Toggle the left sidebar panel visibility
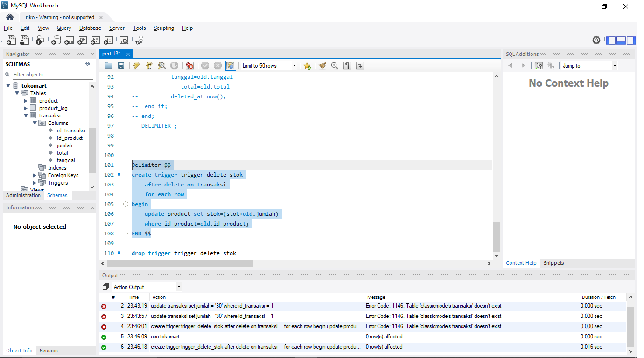The width and height of the screenshot is (644, 358). pos(611,41)
